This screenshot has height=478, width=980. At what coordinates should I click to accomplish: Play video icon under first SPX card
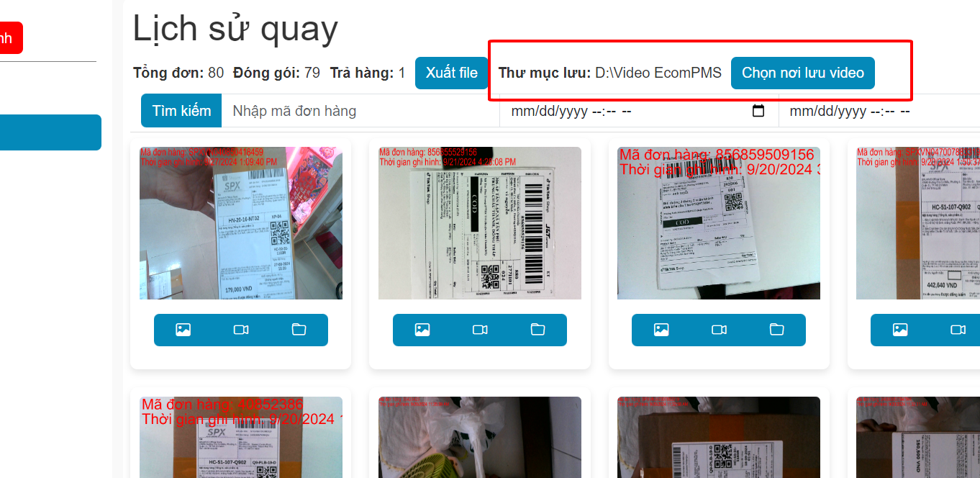coord(241,330)
